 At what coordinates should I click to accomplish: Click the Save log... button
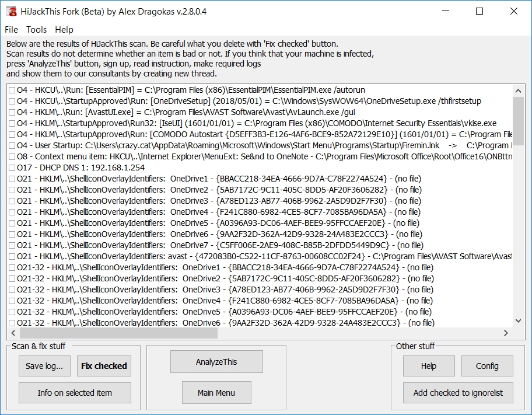[x=44, y=366]
